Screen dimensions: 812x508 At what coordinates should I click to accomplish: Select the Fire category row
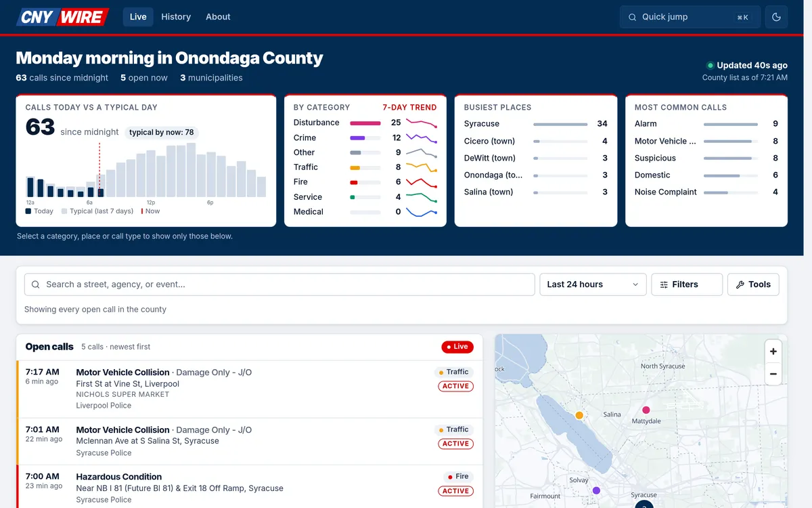point(365,182)
